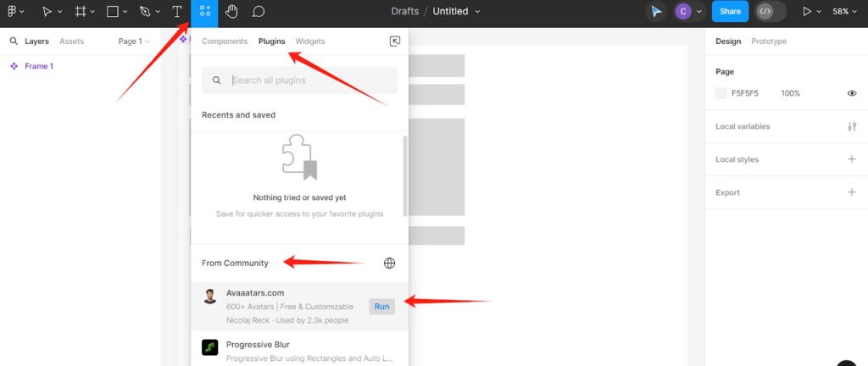The width and height of the screenshot is (868, 366).
Task: Click the plugin search magnifier icon
Action: click(x=216, y=80)
